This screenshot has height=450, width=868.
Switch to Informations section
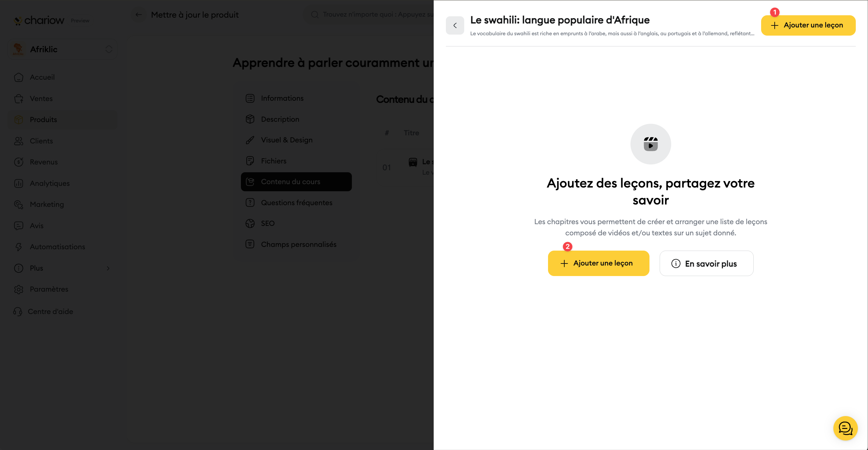pos(282,98)
